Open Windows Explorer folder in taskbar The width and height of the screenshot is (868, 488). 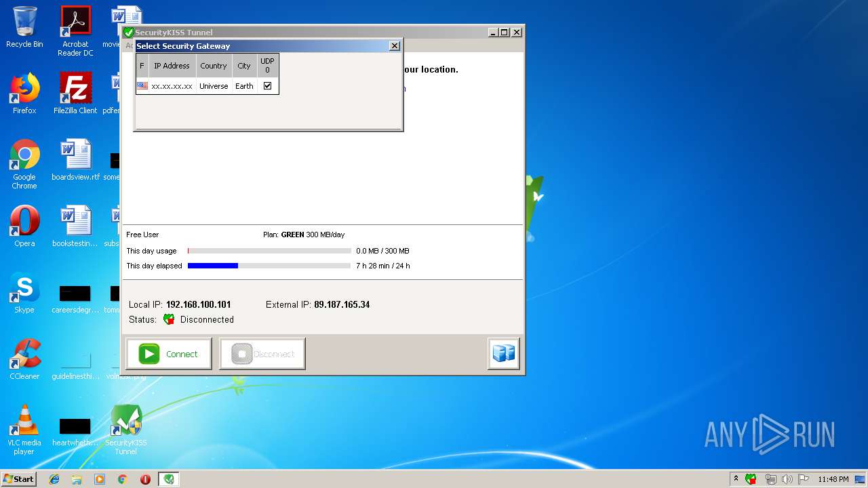(77, 479)
